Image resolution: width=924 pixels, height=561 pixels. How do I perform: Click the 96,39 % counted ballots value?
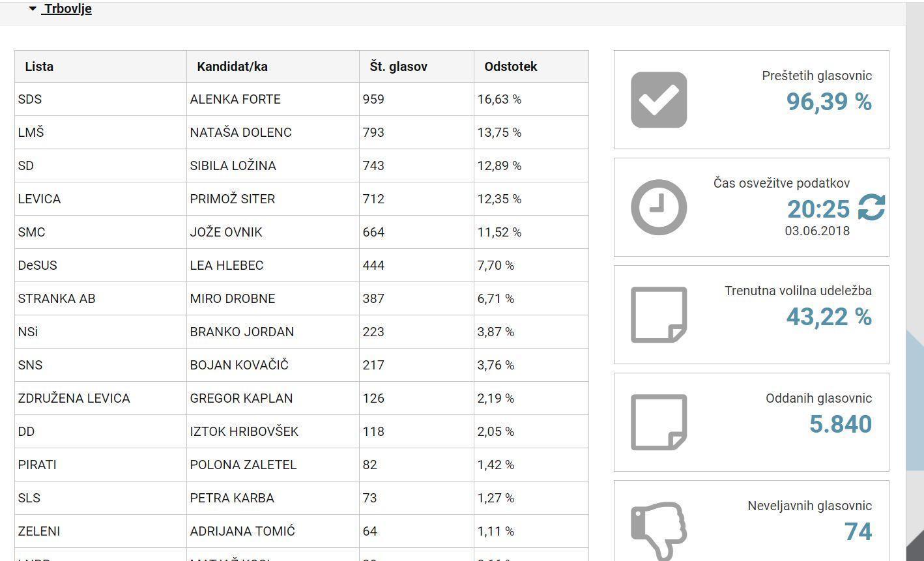click(828, 102)
